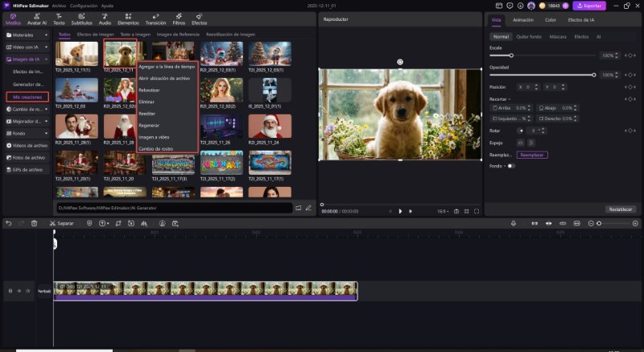Open the Elementos panel
This screenshot has height=352, width=644.
pos(128,19)
